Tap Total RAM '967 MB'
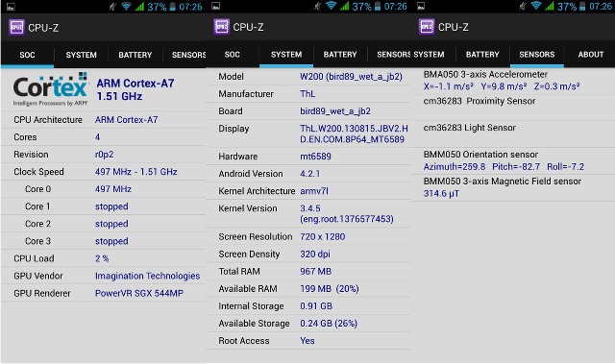Screen dimensions: 615x364 point(316,271)
